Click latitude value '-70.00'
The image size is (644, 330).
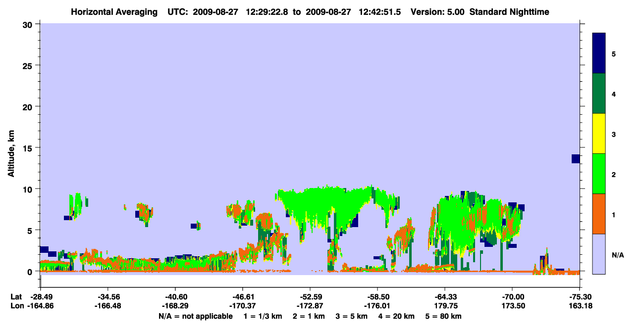coord(512,297)
